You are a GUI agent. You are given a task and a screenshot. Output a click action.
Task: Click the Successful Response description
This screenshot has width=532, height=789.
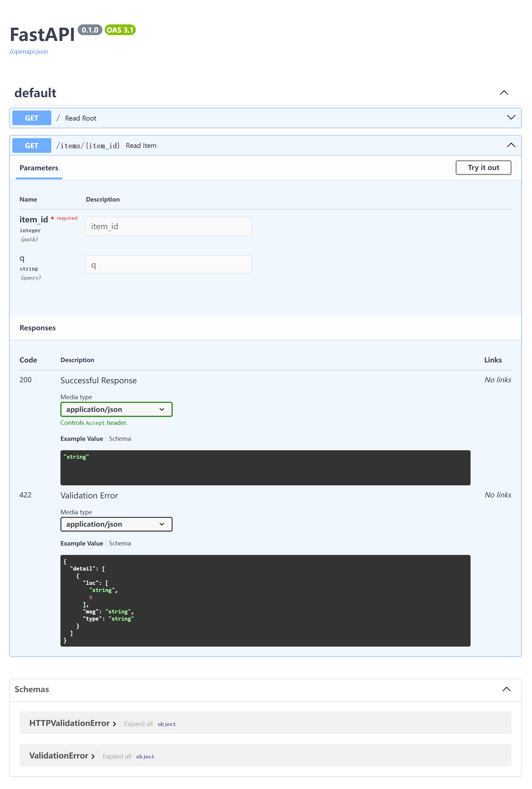click(x=98, y=380)
